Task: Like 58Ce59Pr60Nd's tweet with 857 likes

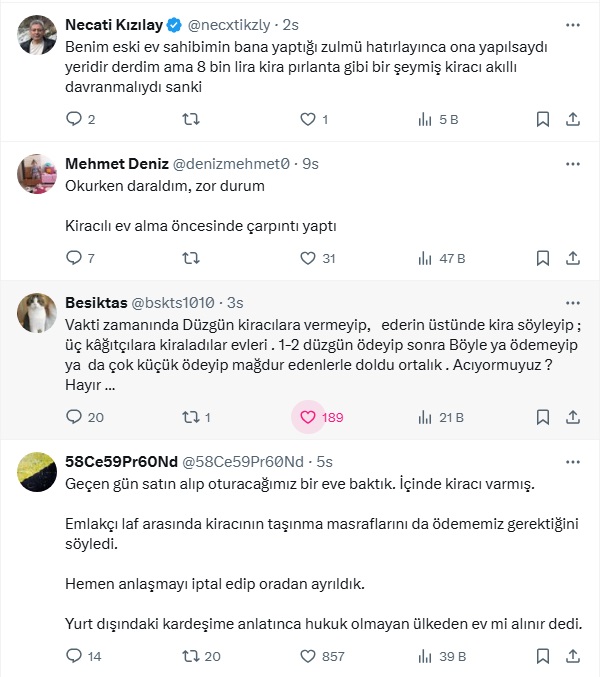Action: [x=308, y=656]
